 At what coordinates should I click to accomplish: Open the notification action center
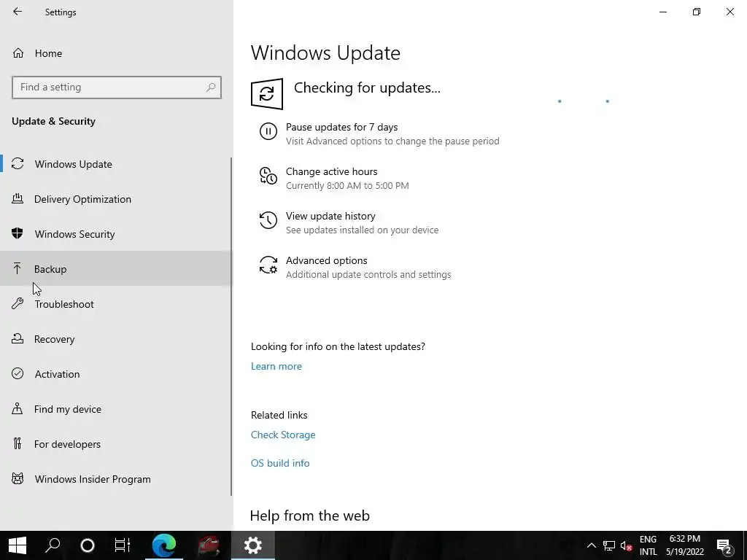point(724,545)
